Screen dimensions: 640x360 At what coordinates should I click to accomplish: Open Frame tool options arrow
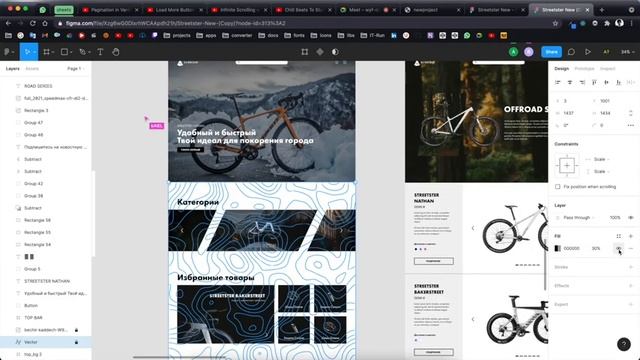coord(53,52)
